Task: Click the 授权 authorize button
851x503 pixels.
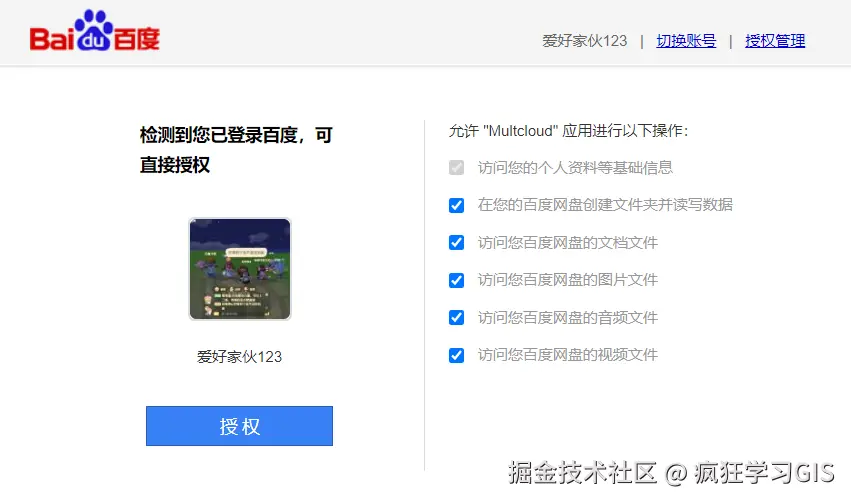Action: (239, 426)
